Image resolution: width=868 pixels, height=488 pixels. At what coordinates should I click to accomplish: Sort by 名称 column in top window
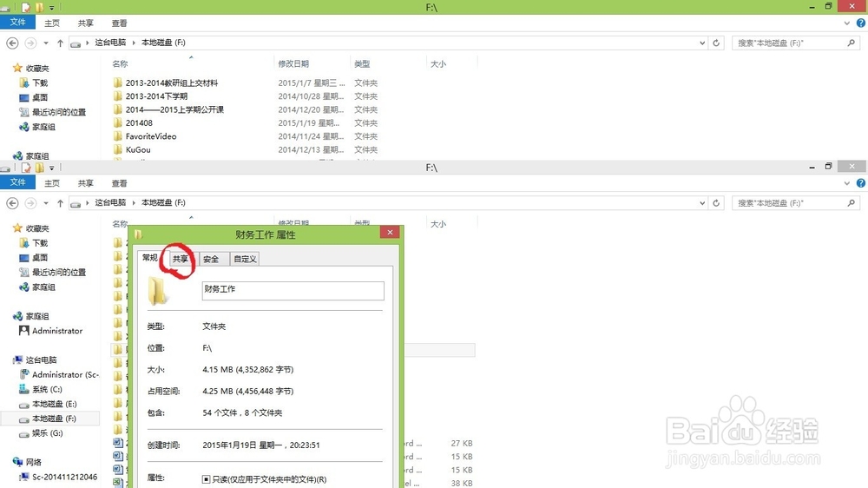coord(120,63)
